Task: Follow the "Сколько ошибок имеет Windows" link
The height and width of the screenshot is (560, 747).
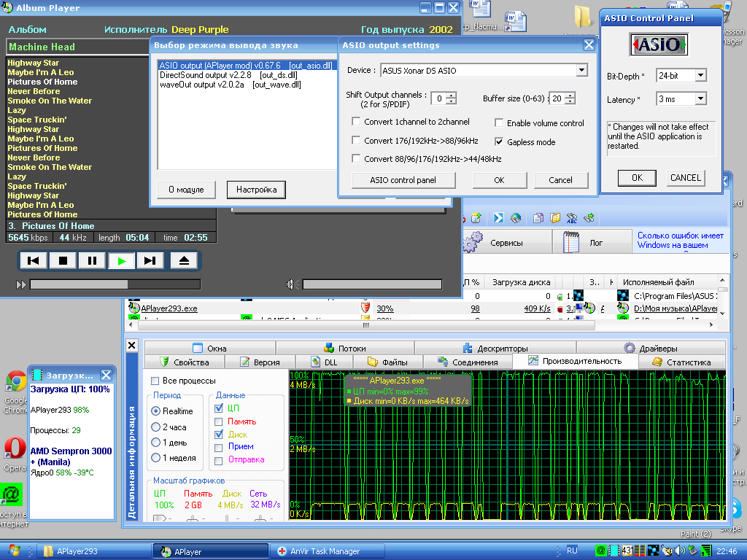Action: coord(681,240)
